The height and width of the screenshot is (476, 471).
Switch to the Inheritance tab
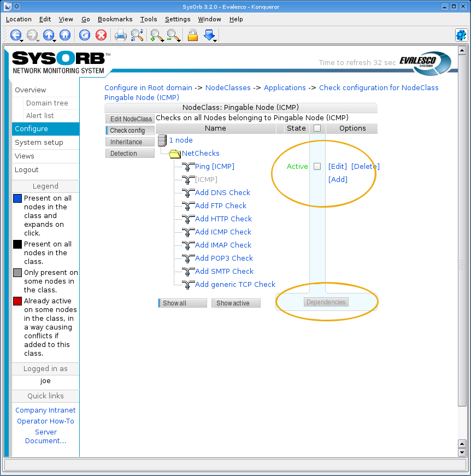point(130,142)
